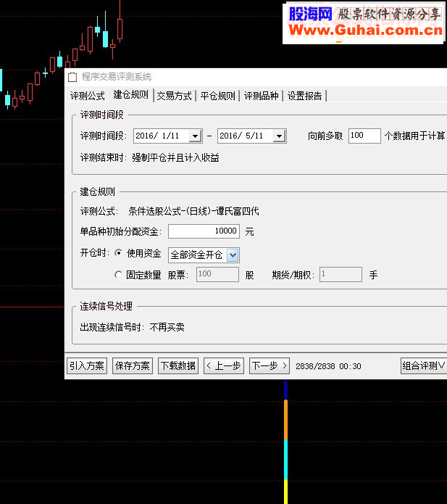Viewport: 447px width, 504px height.
Task: Click the 保存方案 button
Action: coord(133,365)
